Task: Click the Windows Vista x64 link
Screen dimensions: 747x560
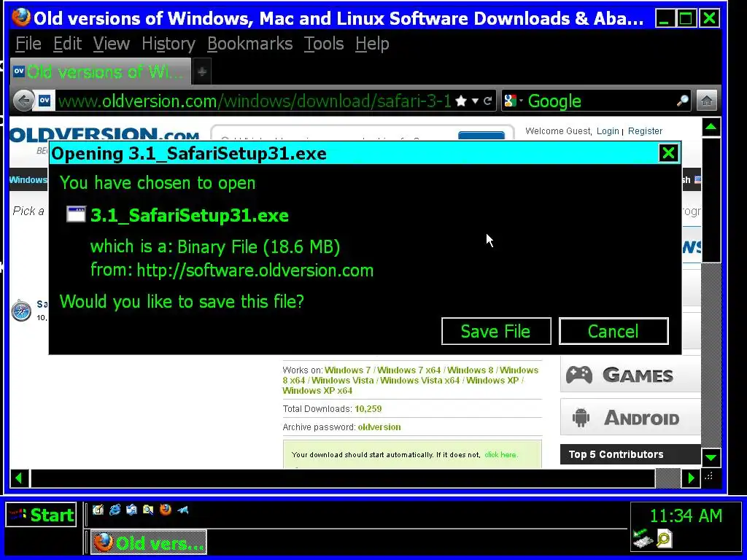Action: tap(419, 380)
